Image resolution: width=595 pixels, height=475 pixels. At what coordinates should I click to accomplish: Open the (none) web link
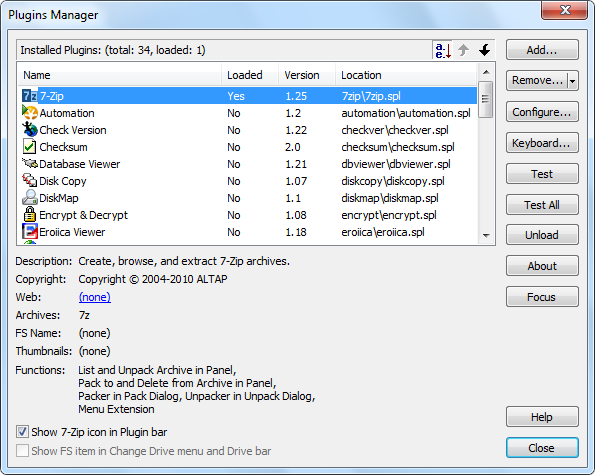coord(94,297)
